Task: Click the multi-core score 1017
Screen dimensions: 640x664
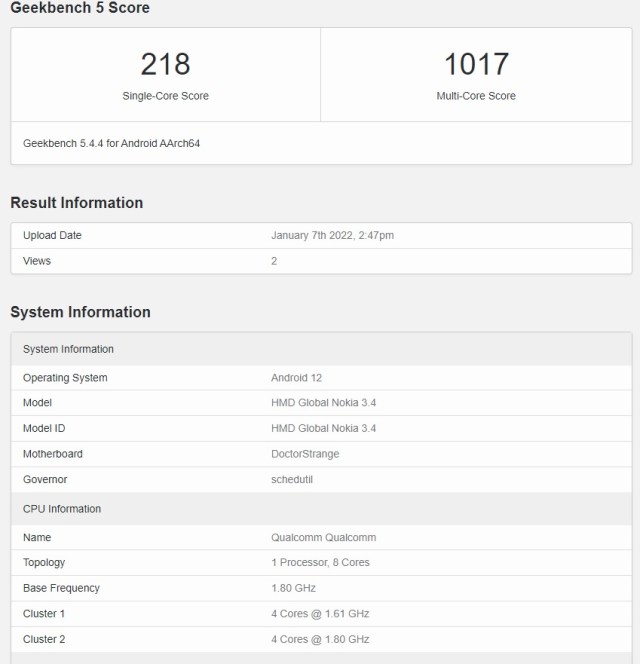Action: pyautogui.click(x=476, y=64)
